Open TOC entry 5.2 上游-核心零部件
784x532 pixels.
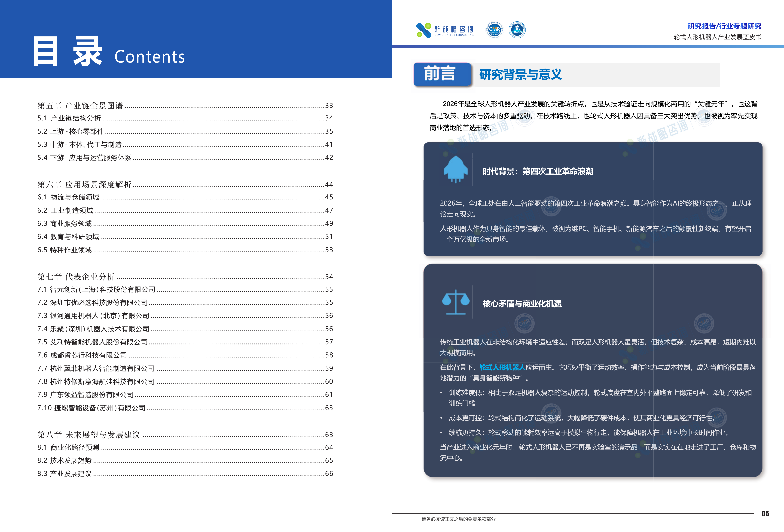point(185,131)
